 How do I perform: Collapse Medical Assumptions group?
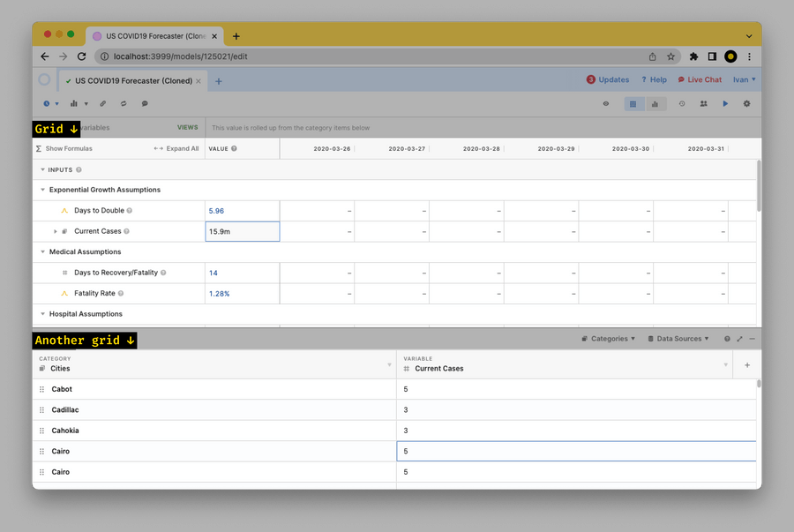click(x=42, y=251)
